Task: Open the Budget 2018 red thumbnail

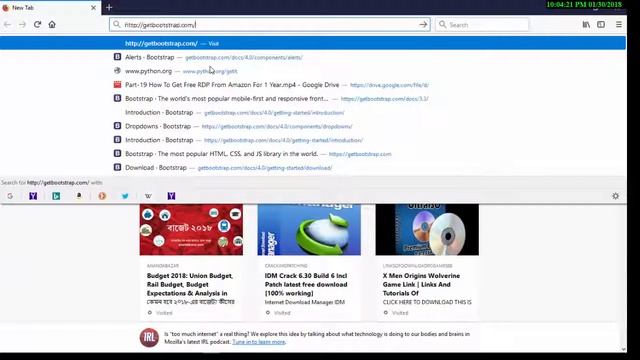Action: [x=191, y=230]
